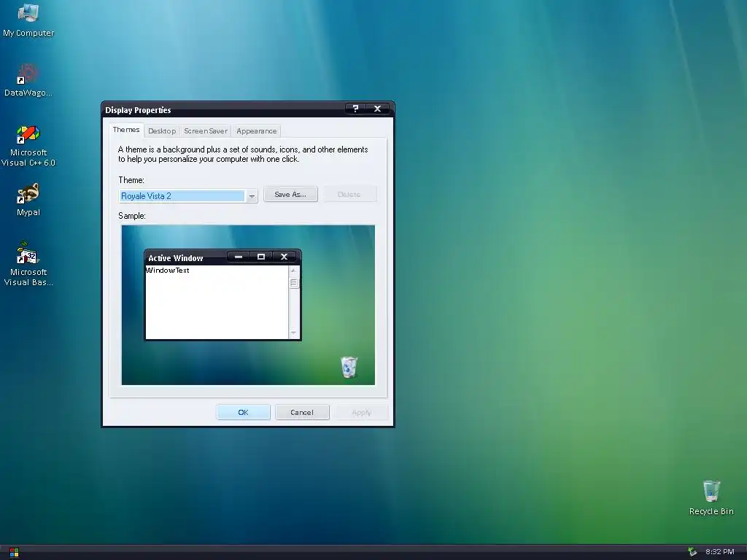Click Recycle Bin icon in sample preview
The height and width of the screenshot is (560, 747).
tap(349, 367)
